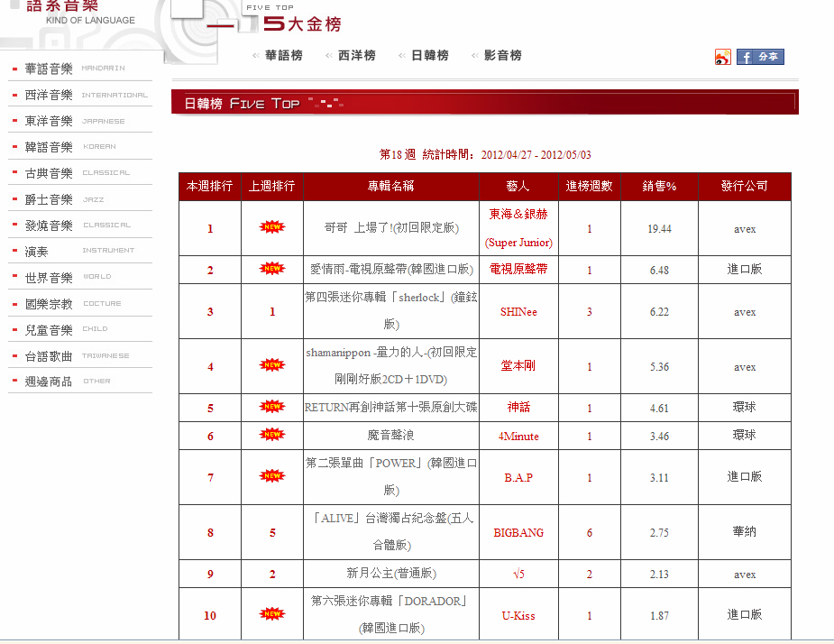Open the 影音榜 chart tab
The width and height of the screenshot is (834, 644).
[x=502, y=56]
